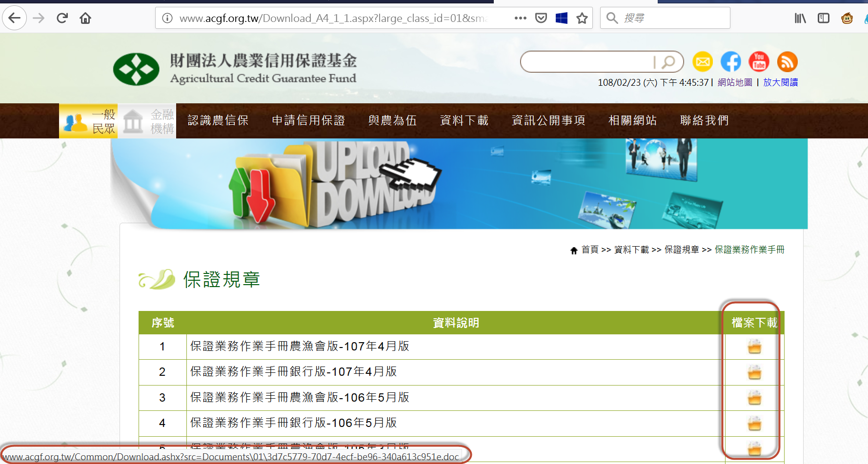Open the 相關網站 menu
Image resolution: width=868 pixels, height=464 pixels.
coord(632,120)
